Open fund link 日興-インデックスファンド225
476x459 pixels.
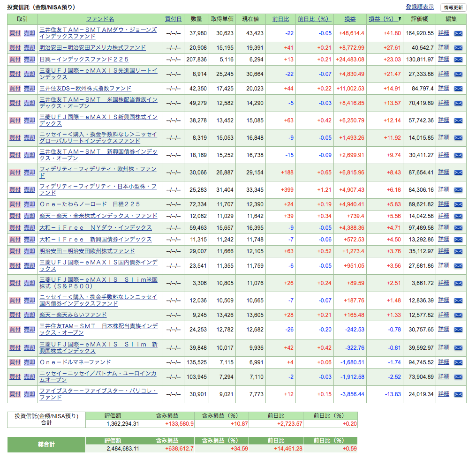pyautogui.click(x=84, y=60)
